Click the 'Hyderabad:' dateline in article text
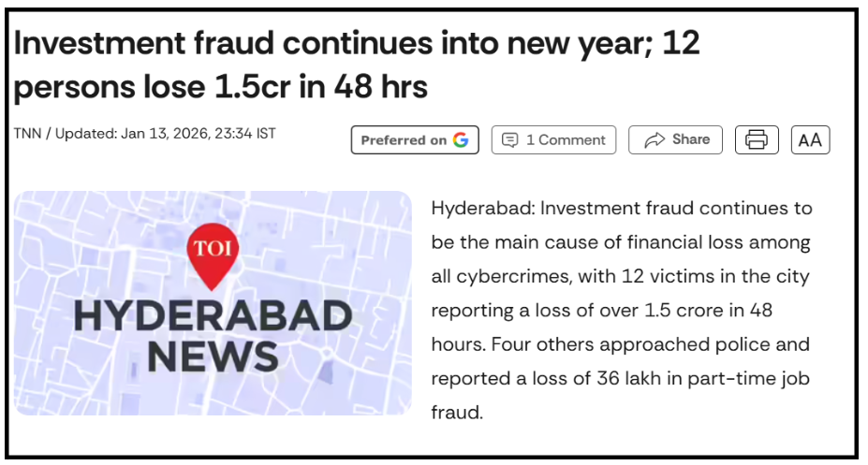Viewport: 868px width, 465px height. (481, 208)
